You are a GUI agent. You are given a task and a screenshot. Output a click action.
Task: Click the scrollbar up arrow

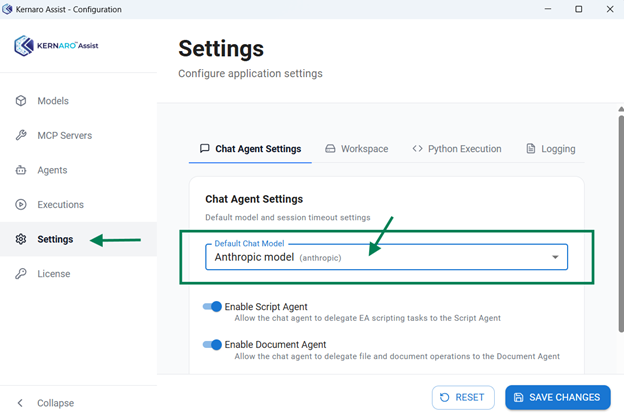621,109
